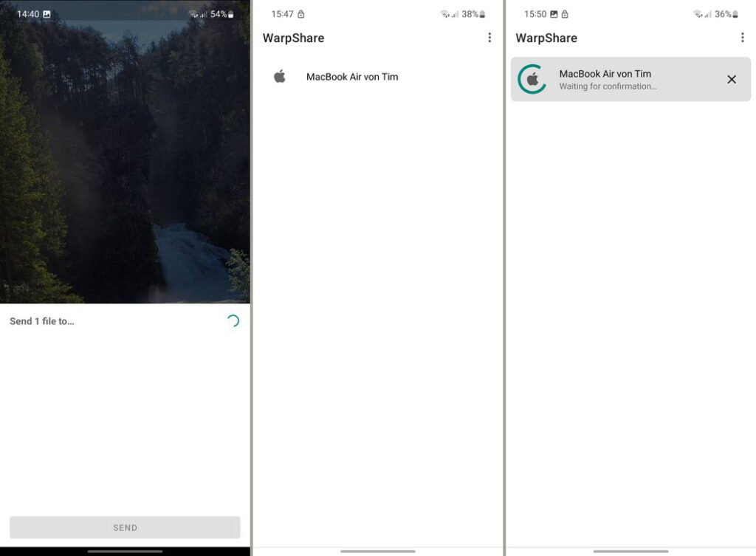Screen dimensions: 756x556
Task: Tap the 'Waiting for confirmation…' status text
Action: (x=608, y=86)
